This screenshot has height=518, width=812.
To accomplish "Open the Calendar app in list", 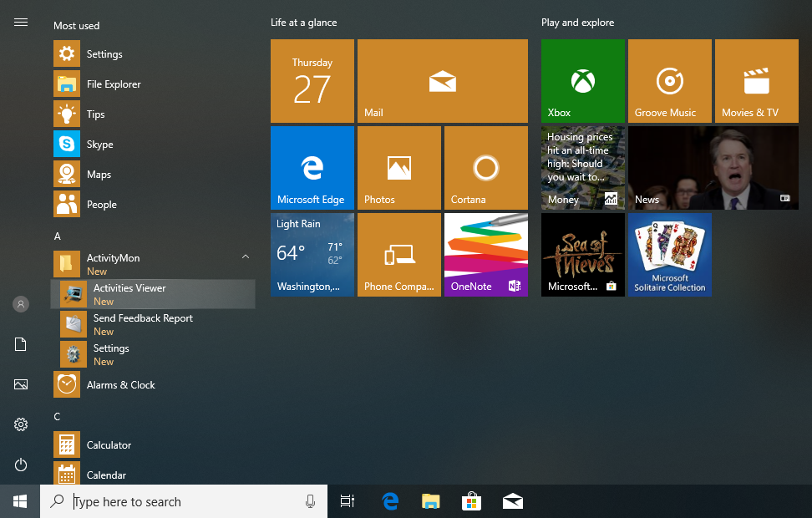I will [154, 474].
